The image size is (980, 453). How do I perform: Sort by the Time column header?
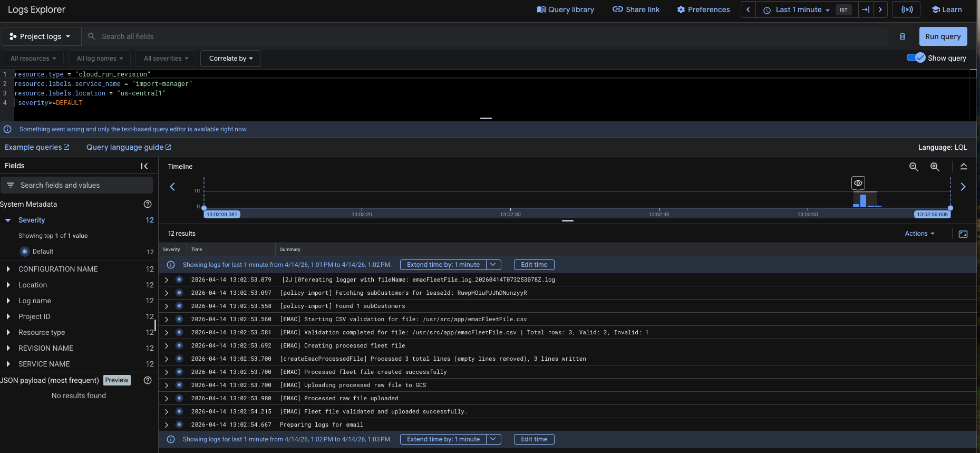point(197,249)
